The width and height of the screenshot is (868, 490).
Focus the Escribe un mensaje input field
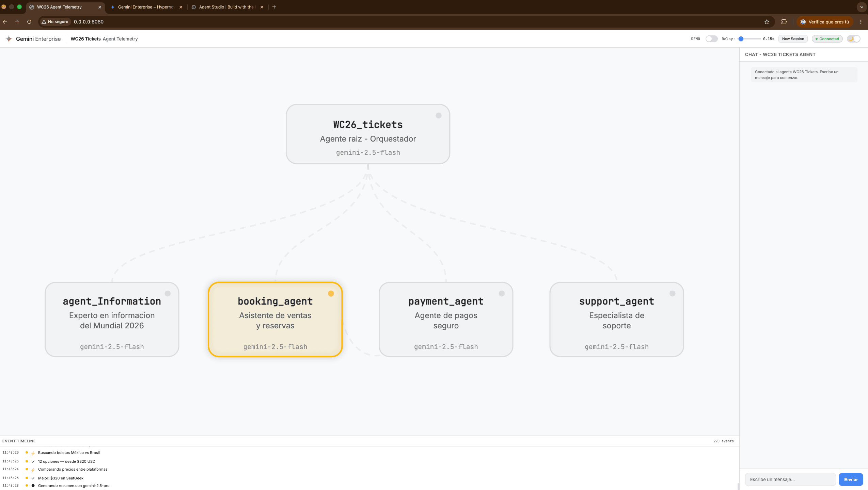[790, 479]
